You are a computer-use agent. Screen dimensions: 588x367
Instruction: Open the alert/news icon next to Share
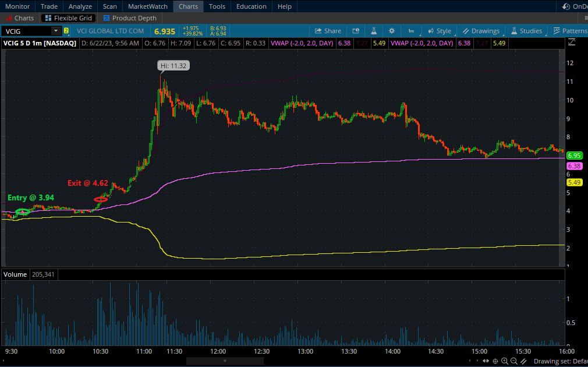(x=356, y=31)
